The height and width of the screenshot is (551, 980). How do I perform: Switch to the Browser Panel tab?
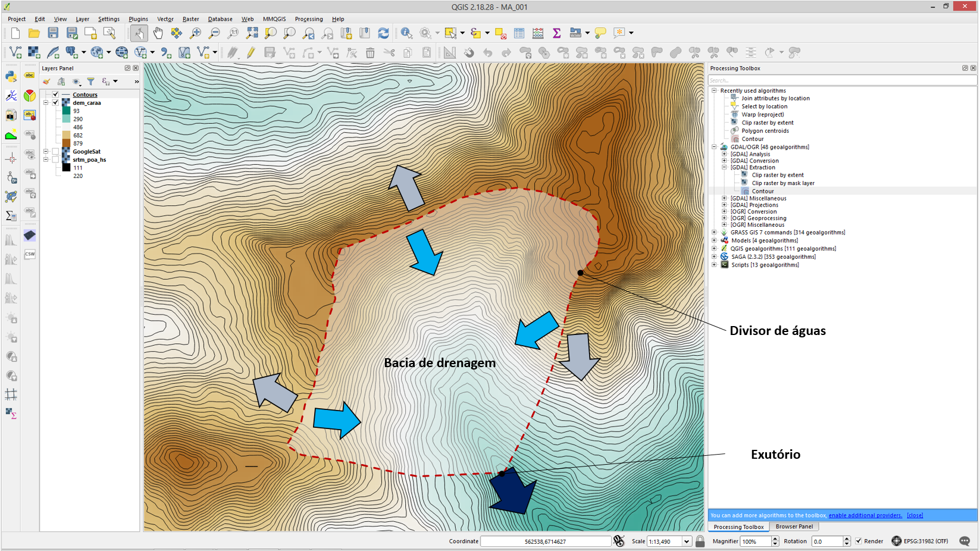[794, 527]
